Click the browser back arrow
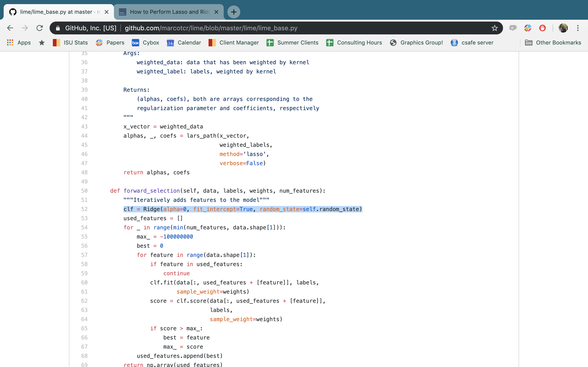 (10, 28)
